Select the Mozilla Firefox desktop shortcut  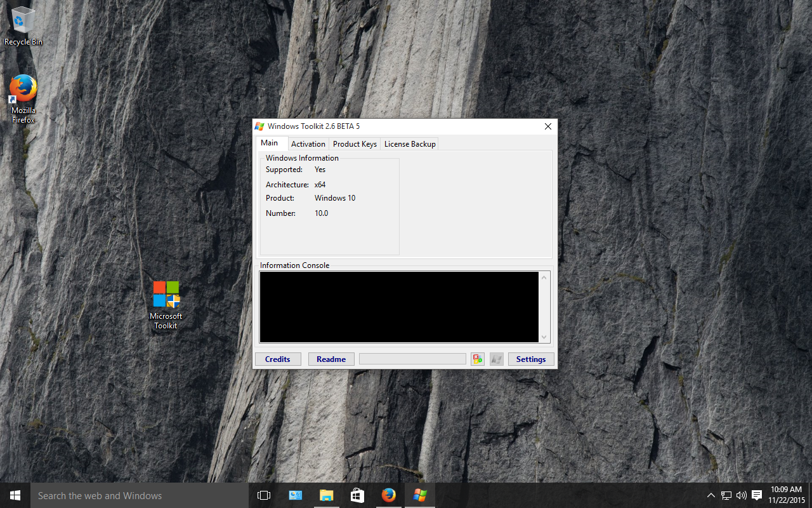23,99
